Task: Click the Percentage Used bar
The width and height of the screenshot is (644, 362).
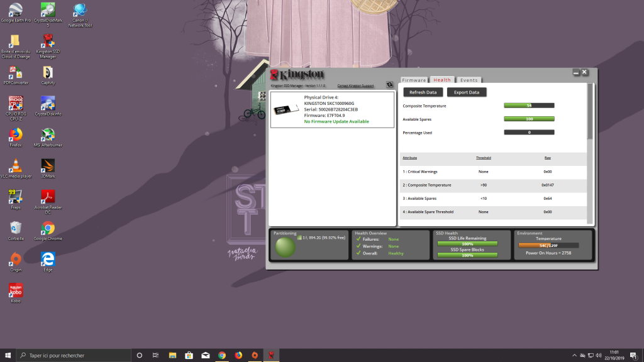Action: click(529, 132)
